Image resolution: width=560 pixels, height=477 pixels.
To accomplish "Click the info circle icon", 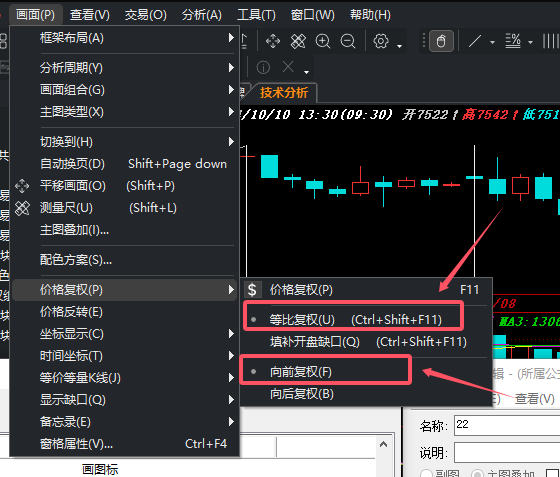I will pos(263,67).
